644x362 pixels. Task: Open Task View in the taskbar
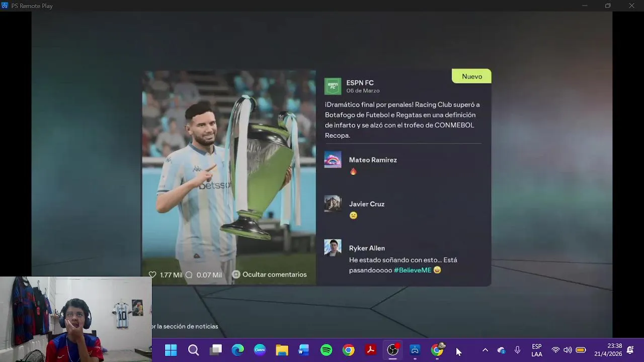[216, 350]
